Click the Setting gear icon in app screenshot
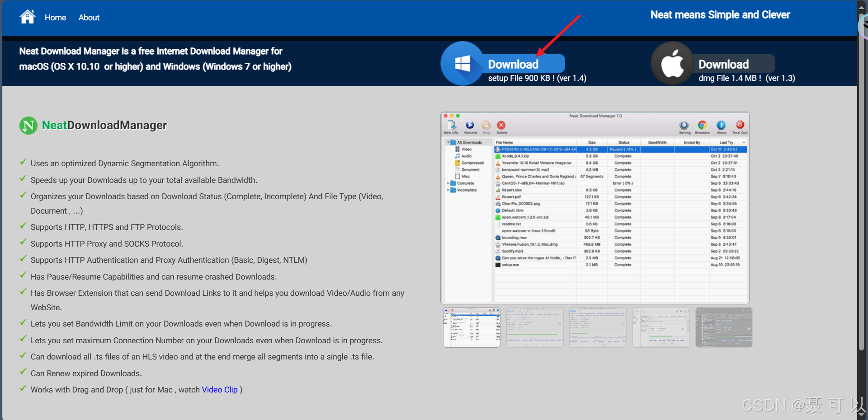The height and width of the screenshot is (420, 868). point(684,127)
